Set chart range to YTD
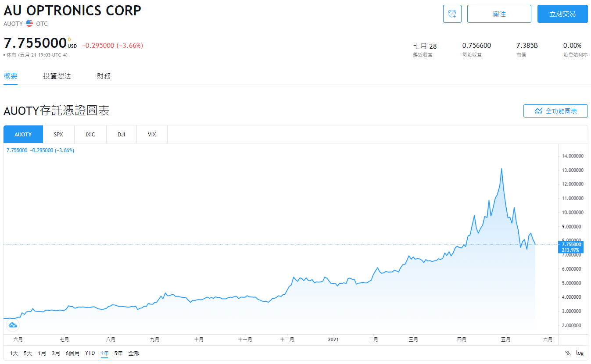The height and width of the screenshot is (364, 591). pyautogui.click(x=90, y=353)
